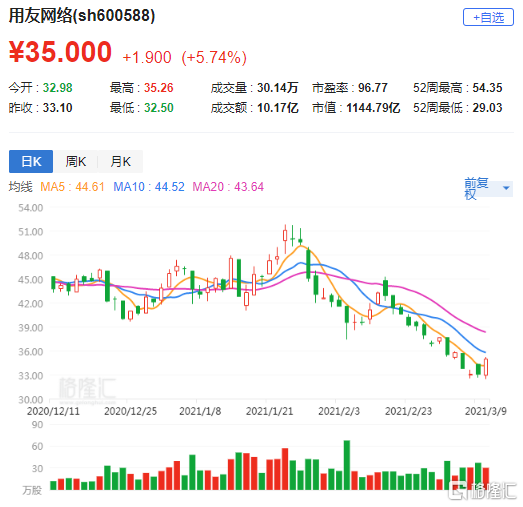Click the 2021/1/8 date axis label
Image resolution: width=523 pixels, height=507 pixels.
(x=200, y=411)
